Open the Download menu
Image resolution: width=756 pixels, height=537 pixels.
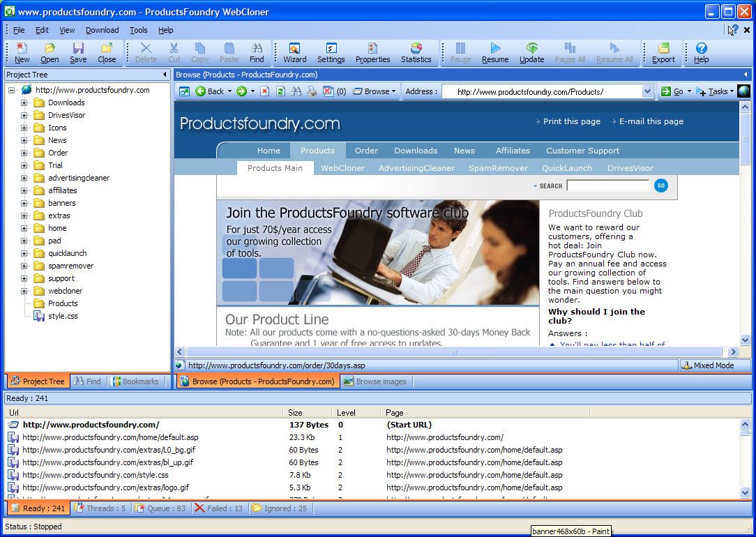coord(103,30)
